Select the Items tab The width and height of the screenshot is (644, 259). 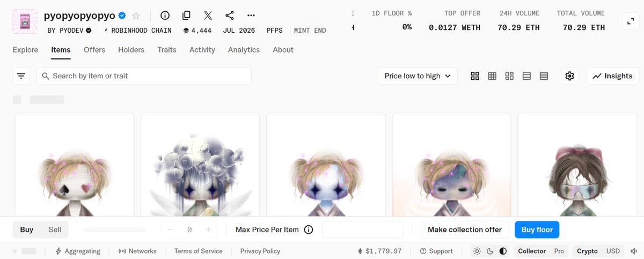pyautogui.click(x=61, y=50)
